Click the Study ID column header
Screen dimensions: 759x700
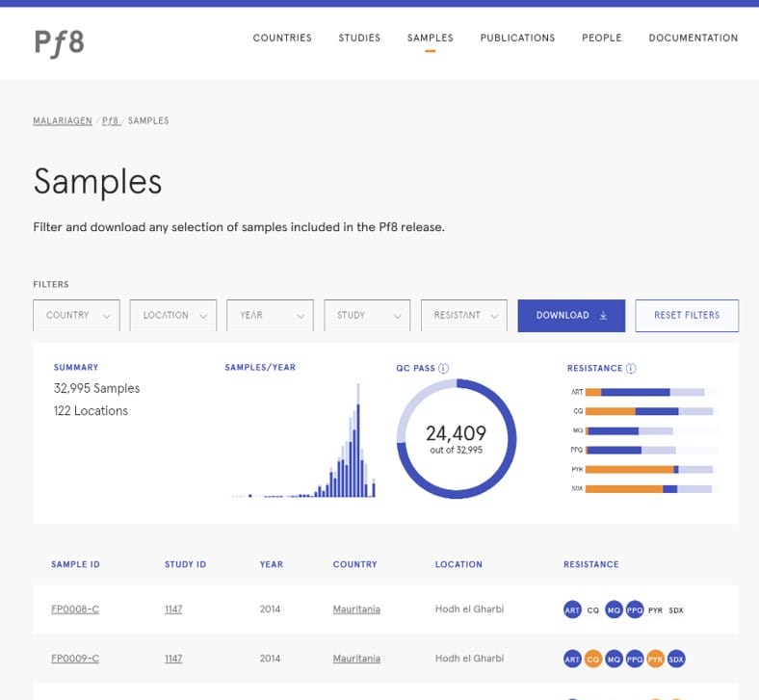tap(185, 564)
